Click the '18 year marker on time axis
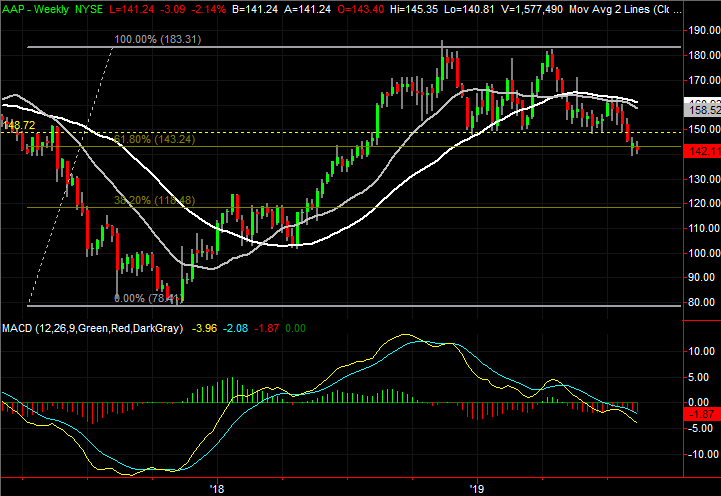Image resolution: width=721 pixels, height=496 pixels. [x=216, y=489]
